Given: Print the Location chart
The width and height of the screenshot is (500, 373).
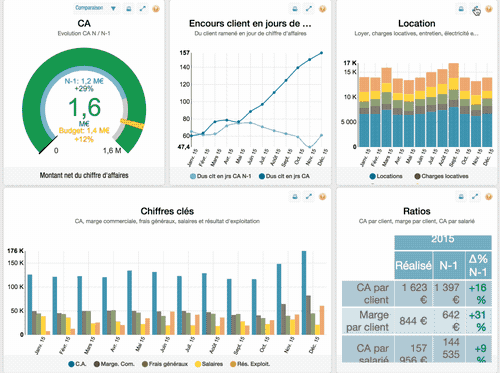Looking at the screenshot, I should click(x=461, y=9).
